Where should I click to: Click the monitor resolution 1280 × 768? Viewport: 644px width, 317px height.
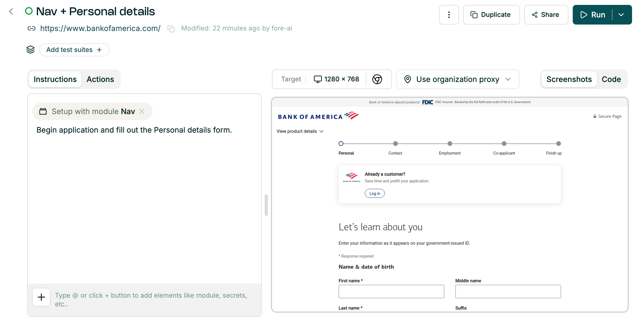[x=336, y=79]
